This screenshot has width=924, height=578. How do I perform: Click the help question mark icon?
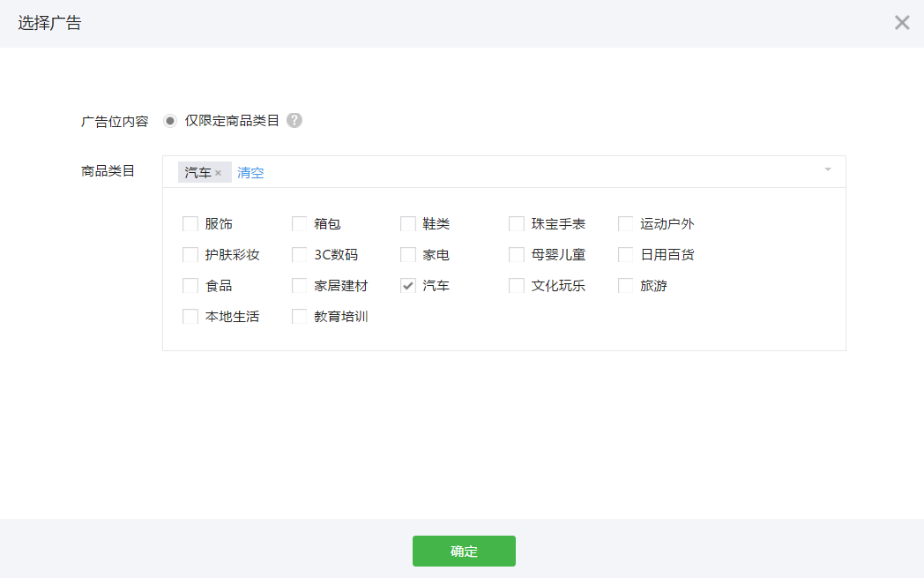294,121
